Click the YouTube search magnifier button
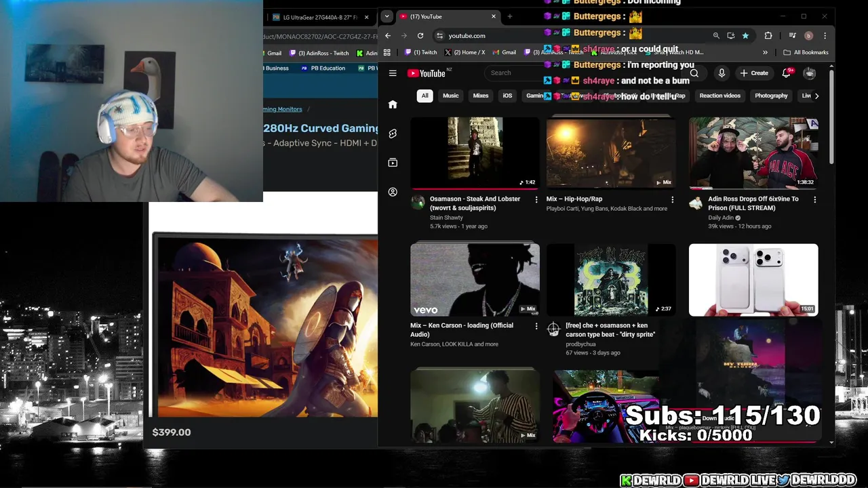The width and height of the screenshot is (868, 488). coord(694,73)
